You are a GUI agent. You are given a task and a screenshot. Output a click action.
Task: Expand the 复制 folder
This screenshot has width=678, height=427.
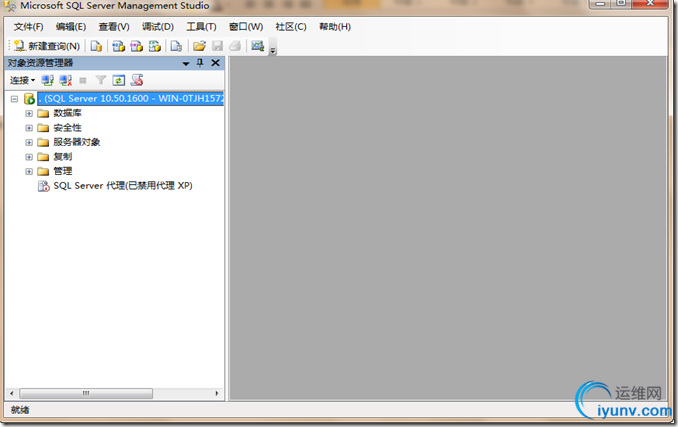coord(29,157)
